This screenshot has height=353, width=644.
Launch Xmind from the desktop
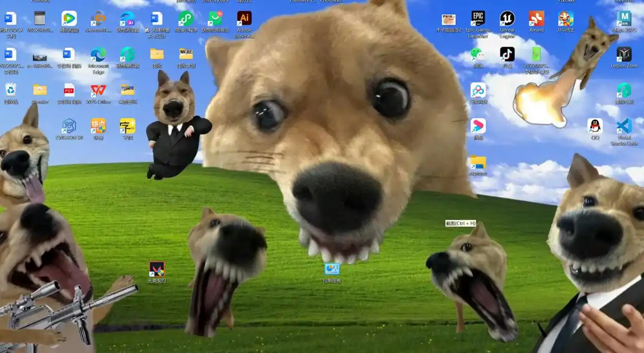point(536,18)
